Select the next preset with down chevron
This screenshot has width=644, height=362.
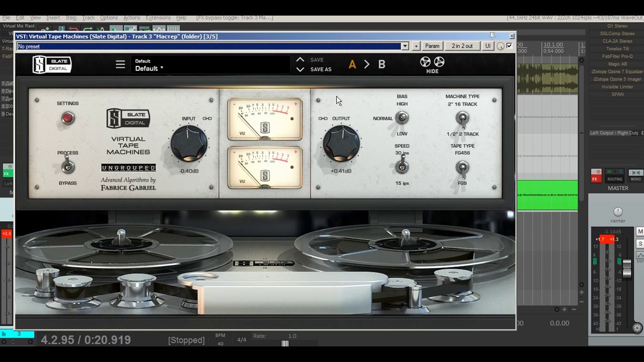click(x=300, y=69)
